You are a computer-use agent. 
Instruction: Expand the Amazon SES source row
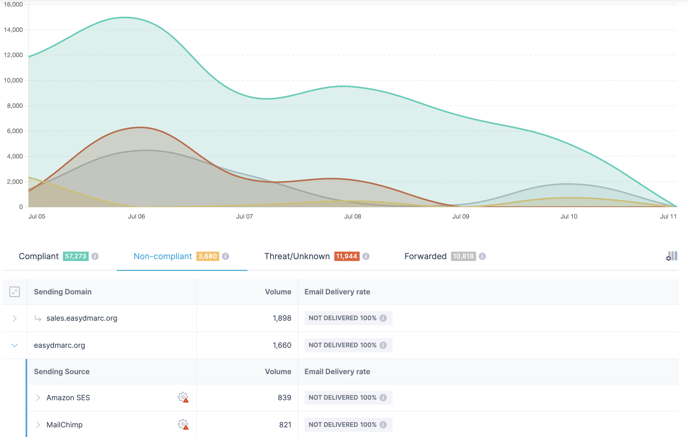(x=38, y=398)
